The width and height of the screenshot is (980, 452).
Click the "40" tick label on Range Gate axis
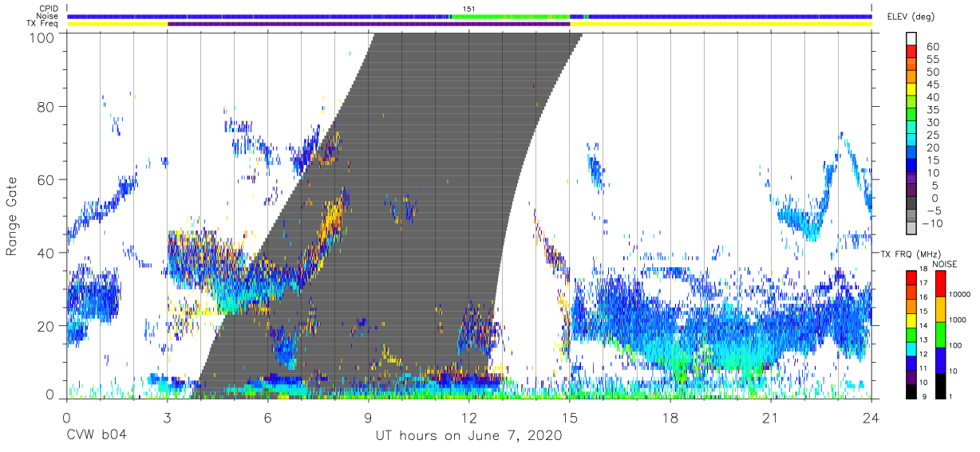coord(45,254)
